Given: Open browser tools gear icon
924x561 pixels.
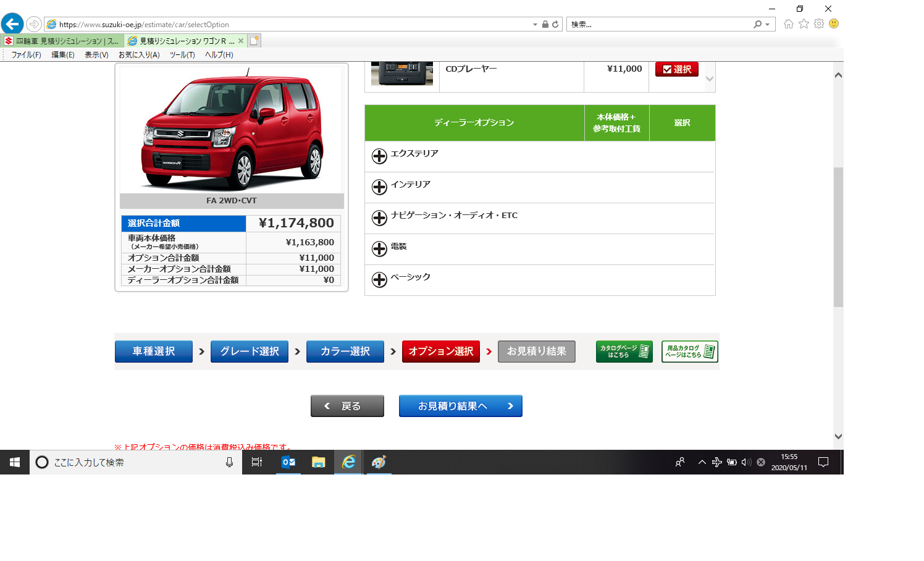Looking at the screenshot, I should [819, 23].
